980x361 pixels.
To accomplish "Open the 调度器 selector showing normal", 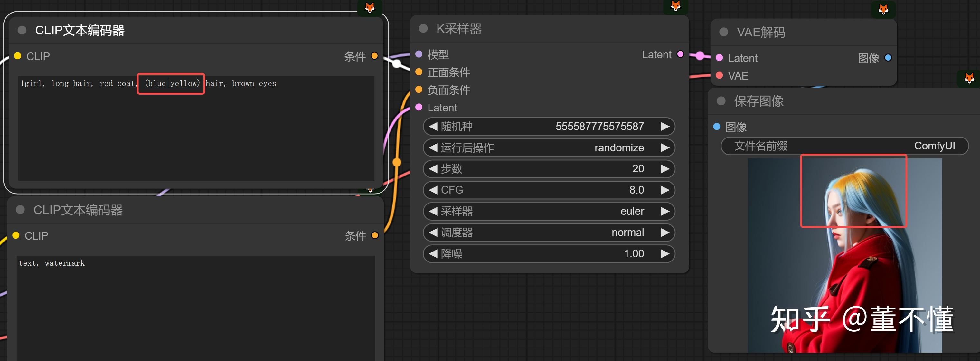I will tap(549, 233).
